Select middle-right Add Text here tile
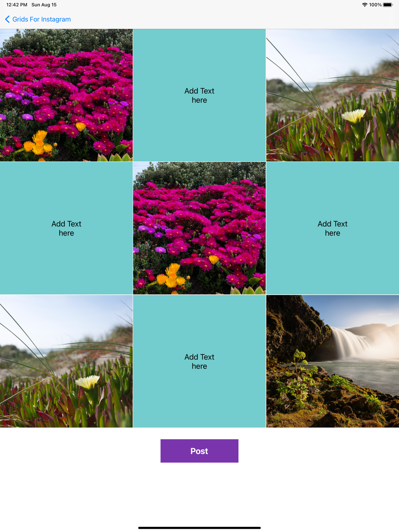The width and height of the screenshot is (399, 532). point(333,228)
